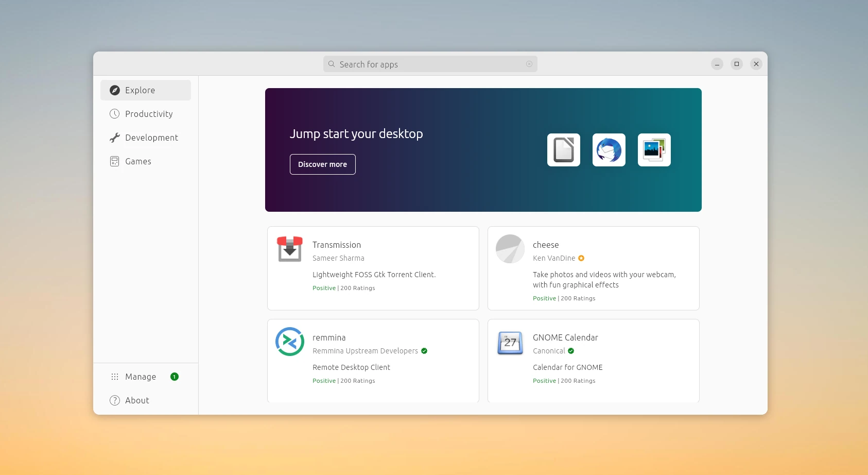Click the Manage grid icon
This screenshot has height=475, width=868.
[x=115, y=377]
